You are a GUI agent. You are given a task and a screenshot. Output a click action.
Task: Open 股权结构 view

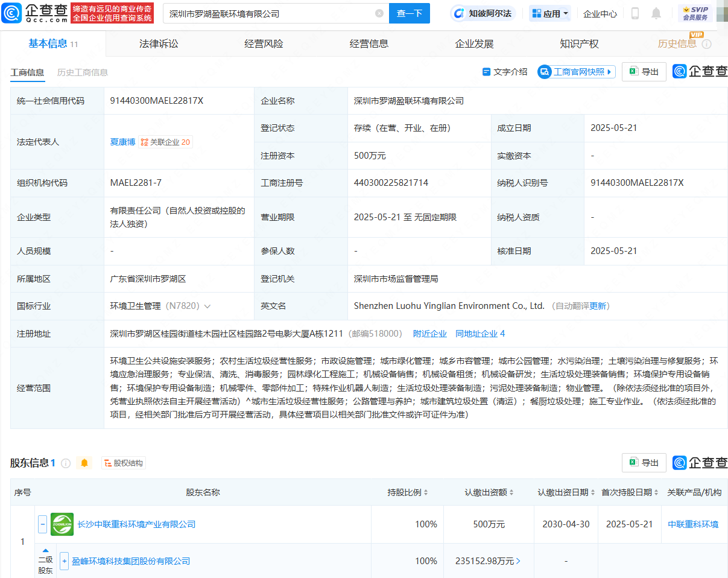click(x=124, y=463)
